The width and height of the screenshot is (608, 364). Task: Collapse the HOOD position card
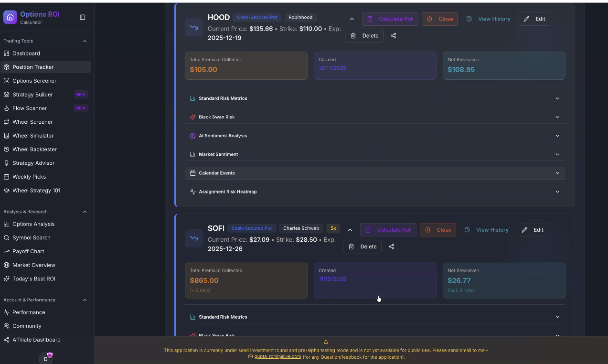(x=352, y=18)
